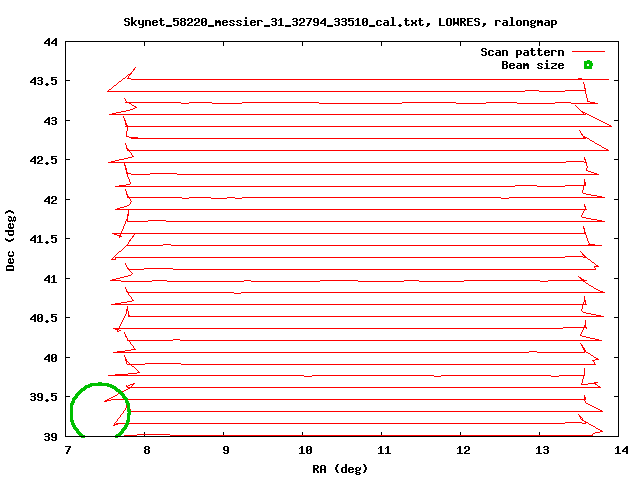
Task: Click the y-axis tick label 42.5
Action: [x=44, y=160]
